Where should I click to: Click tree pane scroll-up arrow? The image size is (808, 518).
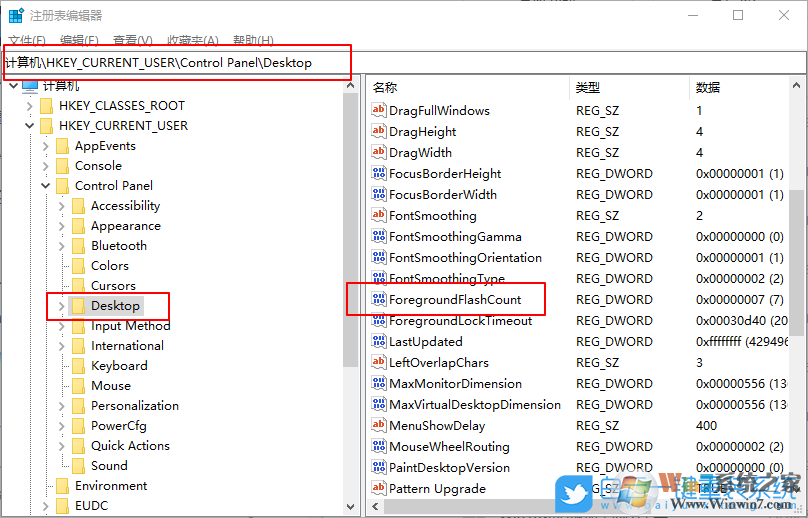(351, 86)
